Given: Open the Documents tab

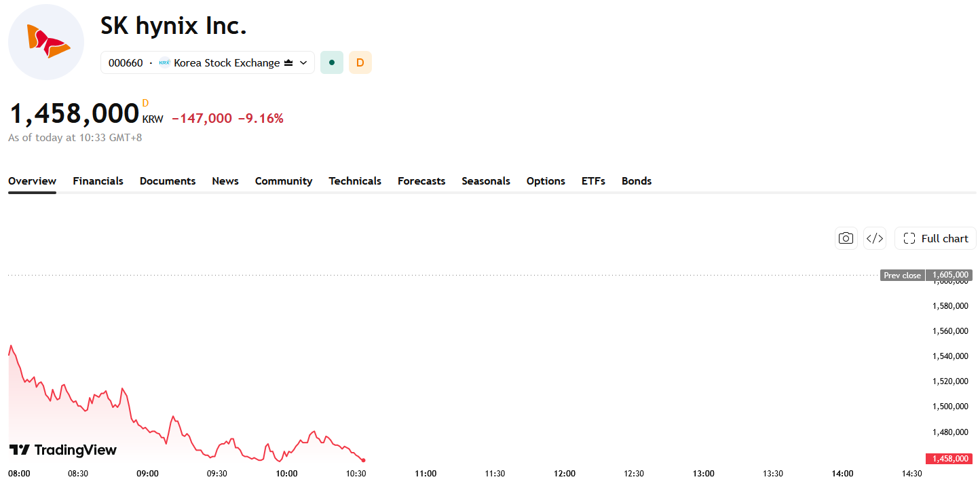Looking at the screenshot, I should pyautogui.click(x=168, y=181).
